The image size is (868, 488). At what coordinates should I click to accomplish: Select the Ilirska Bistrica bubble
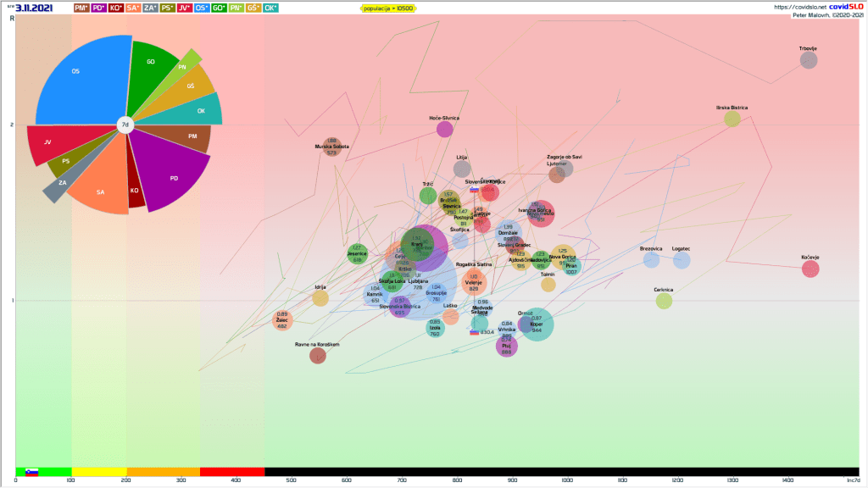pos(732,119)
